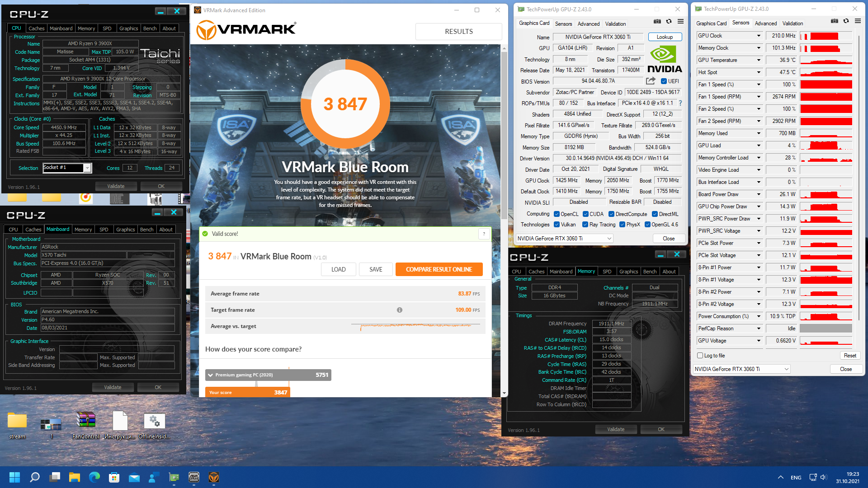Open the stream folder on the desktop
Image resolution: width=868 pixels, height=488 pixels.
17,425
